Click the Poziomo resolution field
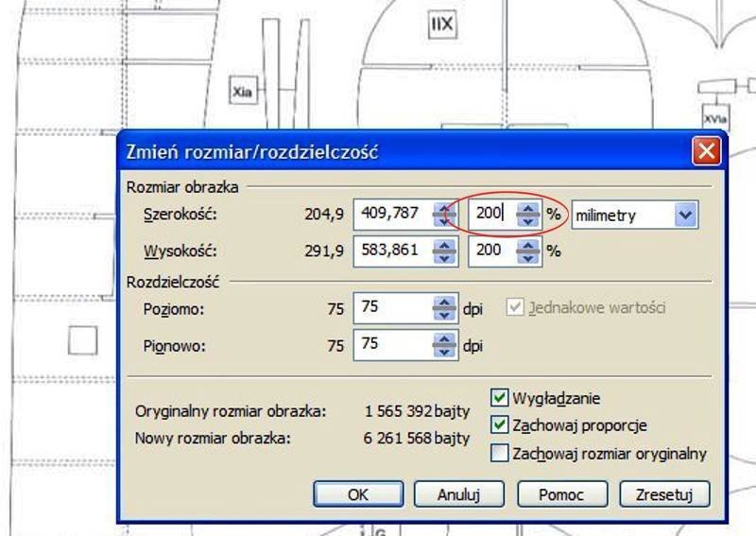This screenshot has width=756, height=536. (390, 308)
